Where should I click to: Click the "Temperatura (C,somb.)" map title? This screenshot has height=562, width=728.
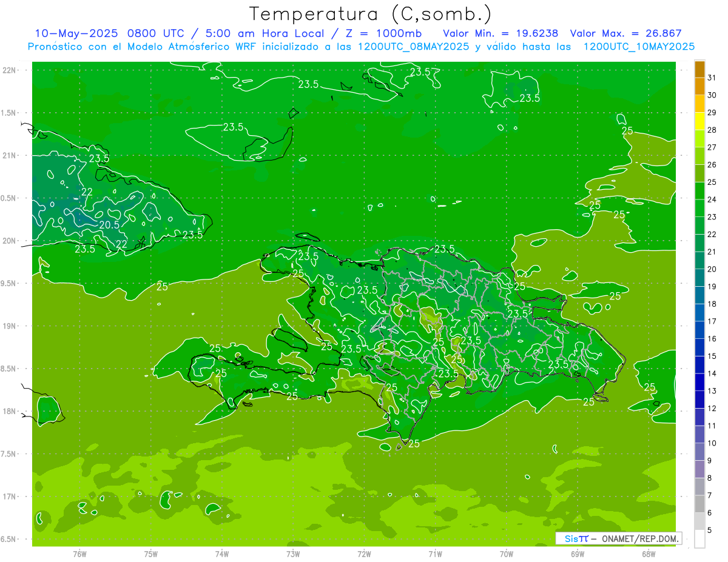coord(370,14)
